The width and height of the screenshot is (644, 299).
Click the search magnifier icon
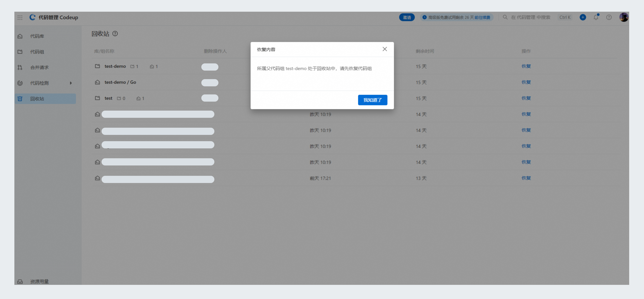[505, 17]
